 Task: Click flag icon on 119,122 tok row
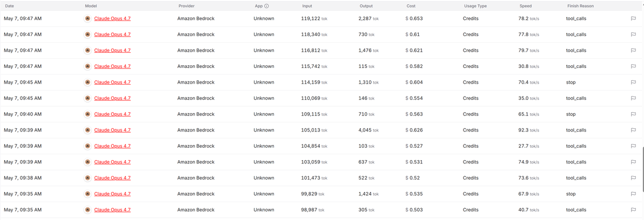point(633,18)
